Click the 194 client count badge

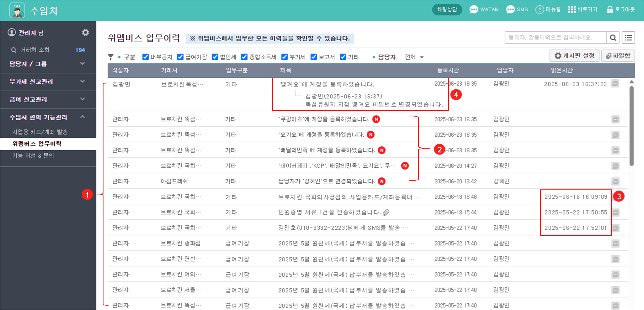pyautogui.click(x=80, y=50)
